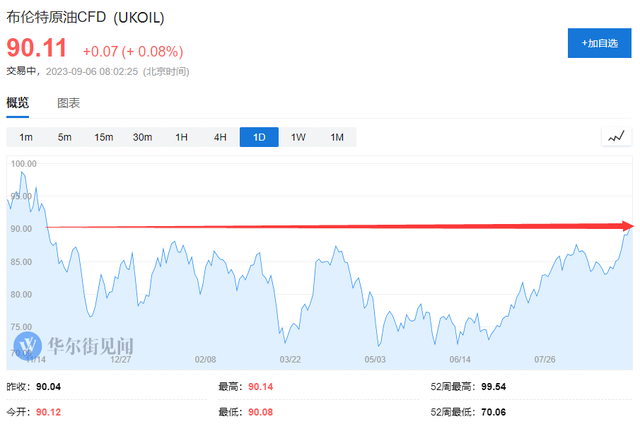The height and width of the screenshot is (424, 640).
Task: Choose the 1H interval
Action: [181, 137]
